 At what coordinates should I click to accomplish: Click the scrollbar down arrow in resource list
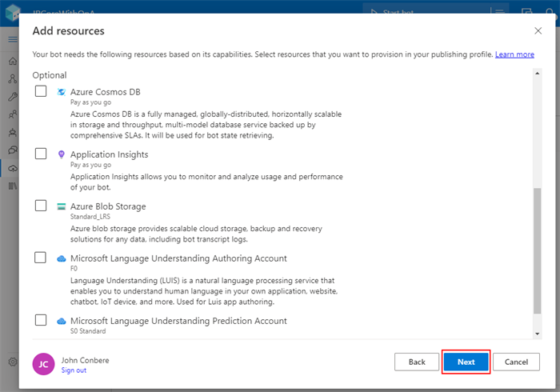537,332
